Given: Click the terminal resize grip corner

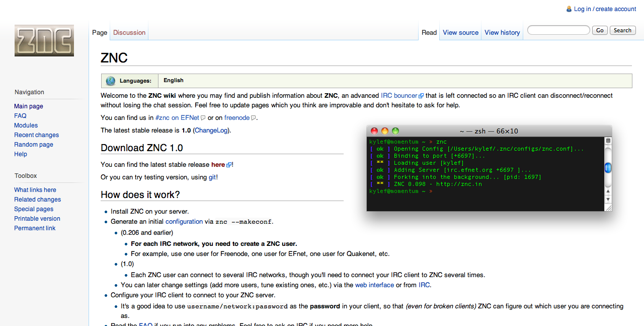Looking at the screenshot, I should (x=608, y=207).
